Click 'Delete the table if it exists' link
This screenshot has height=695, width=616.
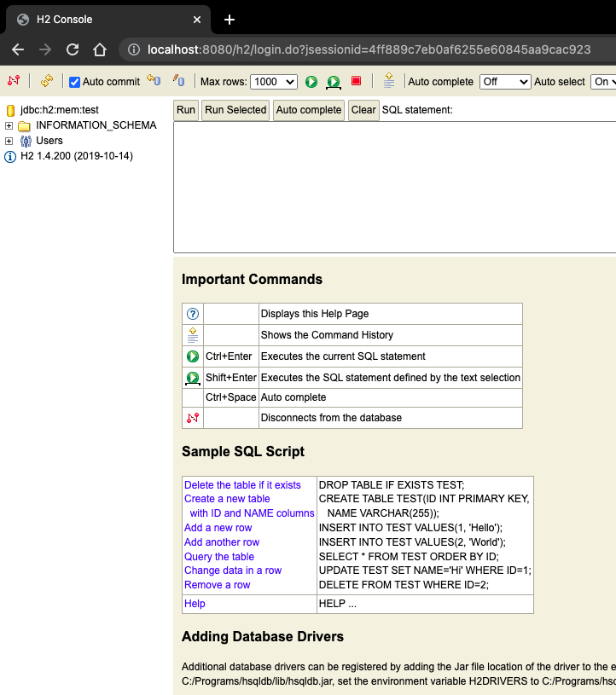[x=242, y=485]
